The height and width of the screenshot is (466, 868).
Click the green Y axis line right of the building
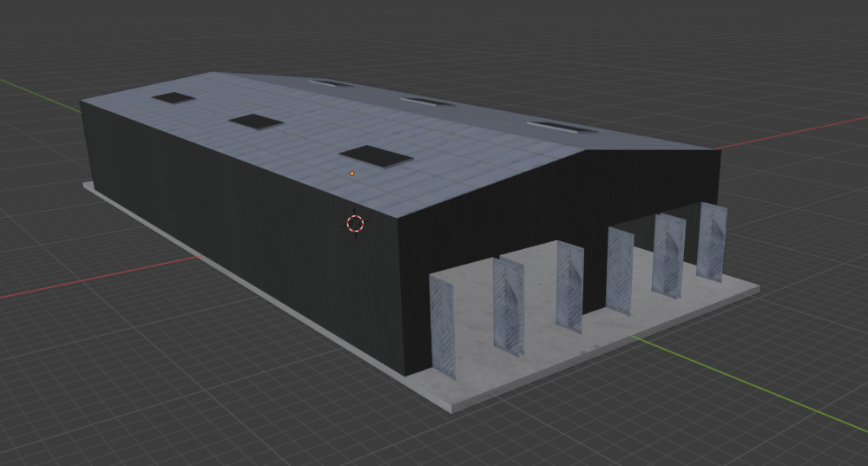(764, 390)
